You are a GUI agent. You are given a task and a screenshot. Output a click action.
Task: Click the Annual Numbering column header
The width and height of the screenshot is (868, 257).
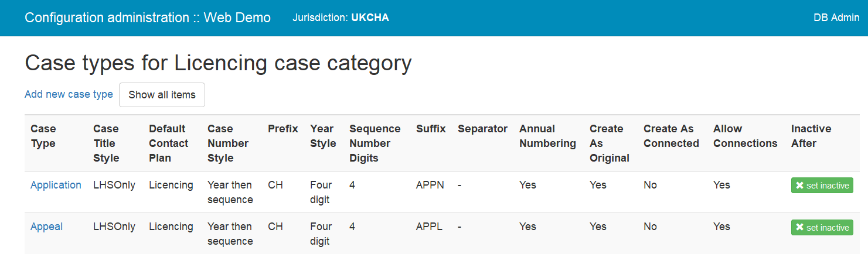[x=547, y=136]
